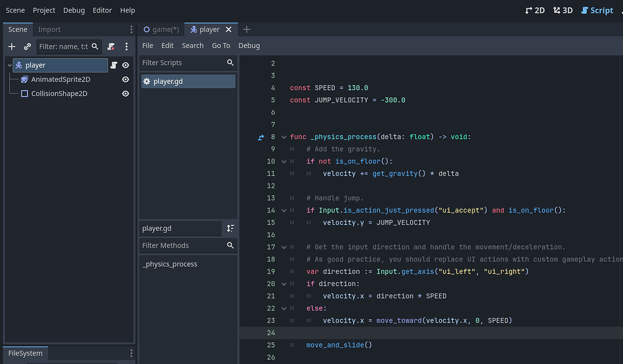Click the detach script icon beside the node filter
Screen dimensions: 623x364
[111, 46]
